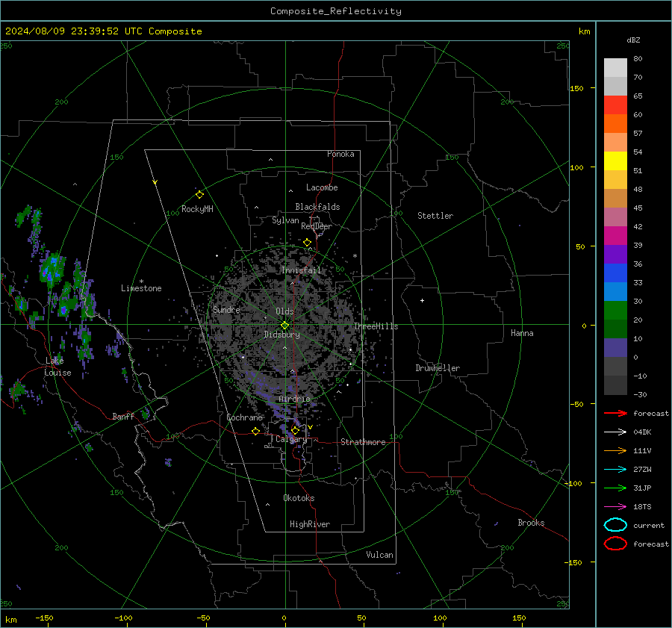Select the orange 60 dBZ color swatch
This screenshot has width=672, height=628.
click(615, 123)
